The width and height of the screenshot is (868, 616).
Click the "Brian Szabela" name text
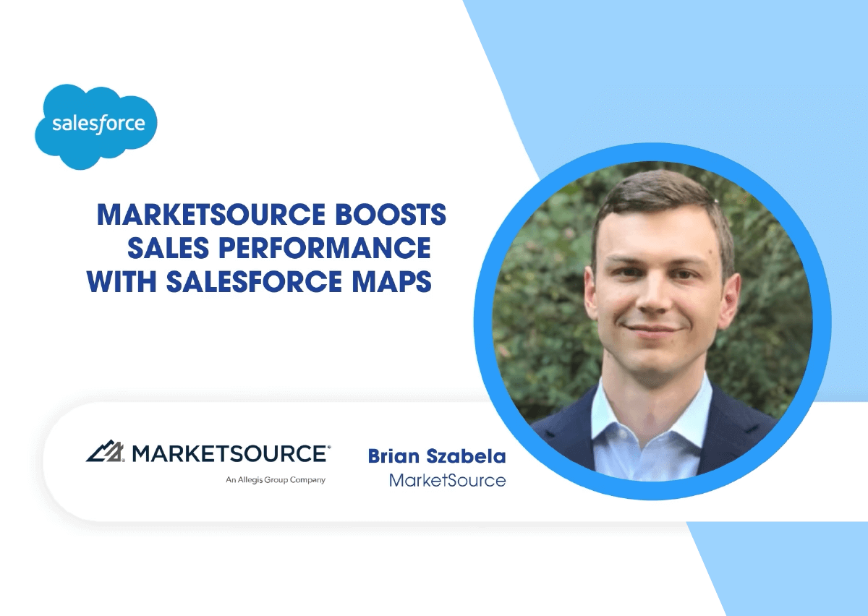pos(436,456)
